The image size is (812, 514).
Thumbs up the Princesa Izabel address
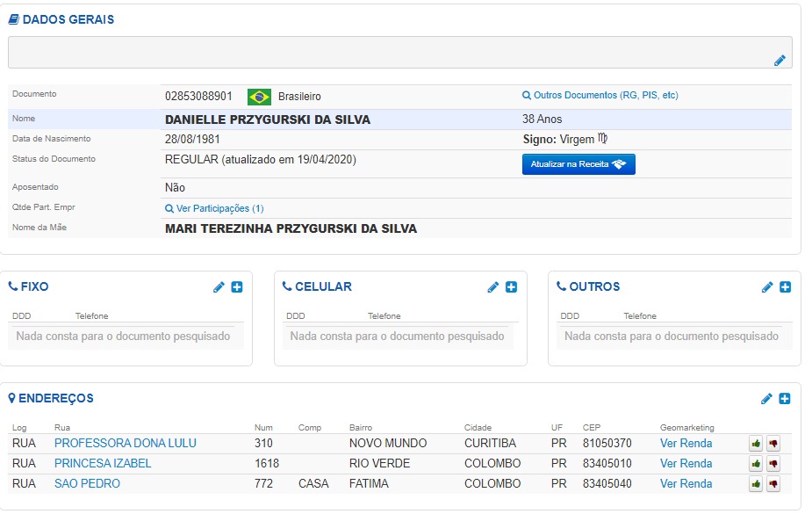755,464
